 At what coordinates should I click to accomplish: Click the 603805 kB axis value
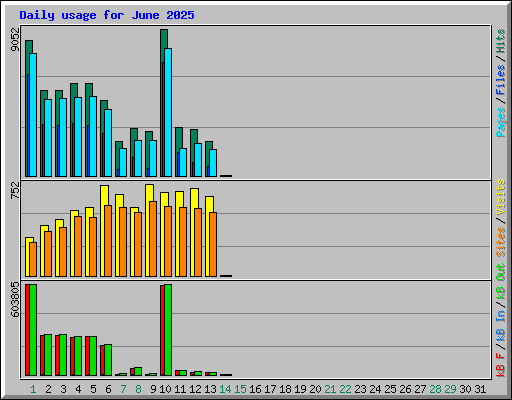(x=15, y=299)
